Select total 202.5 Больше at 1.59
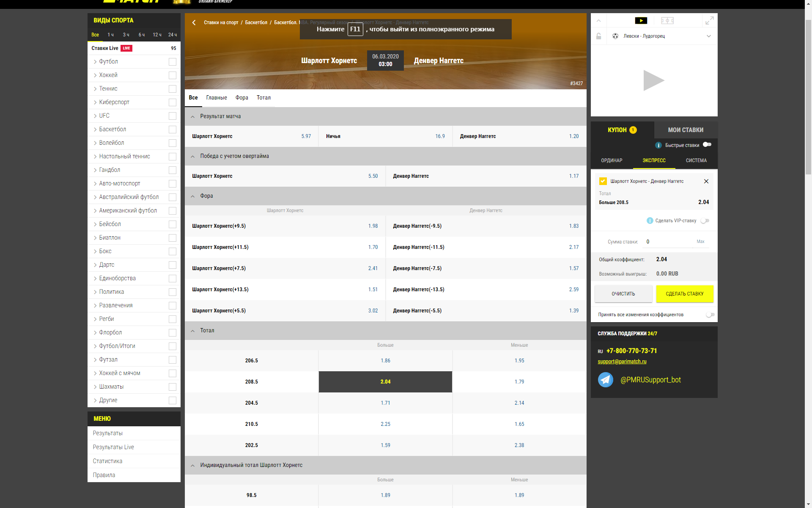 pos(385,445)
